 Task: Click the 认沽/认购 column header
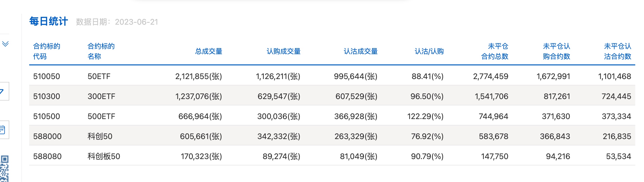click(429, 51)
